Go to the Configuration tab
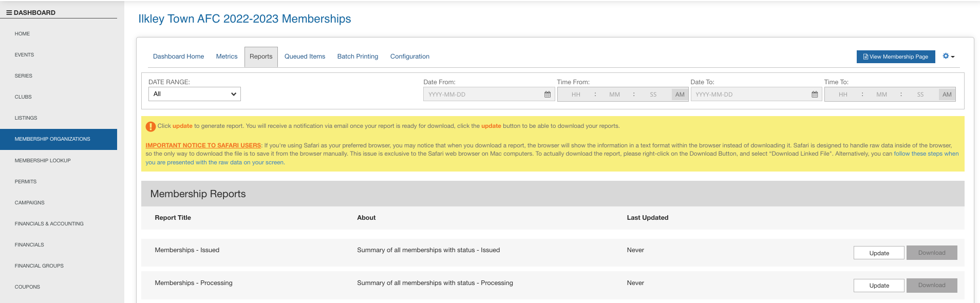Image resolution: width=980 pixels, height=303 pixels. (x=409, y=56)
